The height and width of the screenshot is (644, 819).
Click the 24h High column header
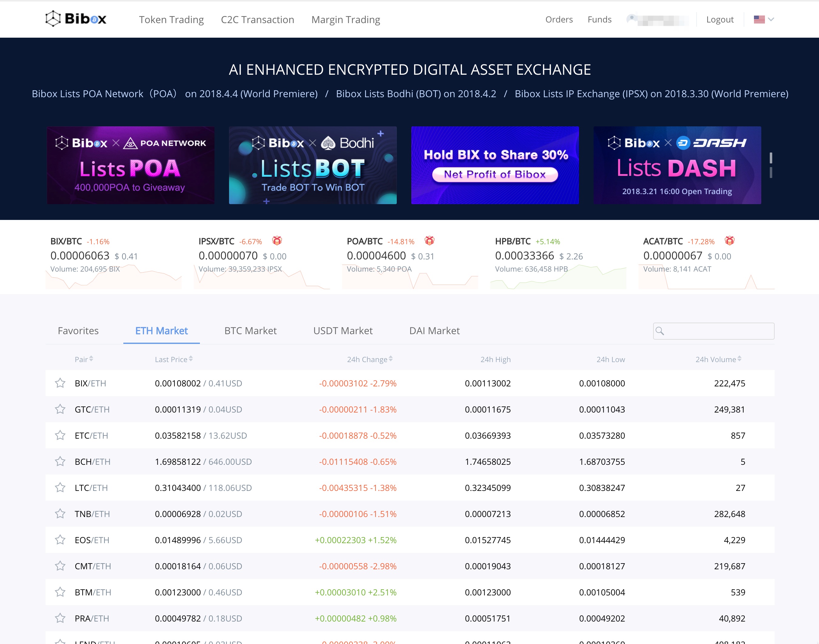[x=495, y=359]
